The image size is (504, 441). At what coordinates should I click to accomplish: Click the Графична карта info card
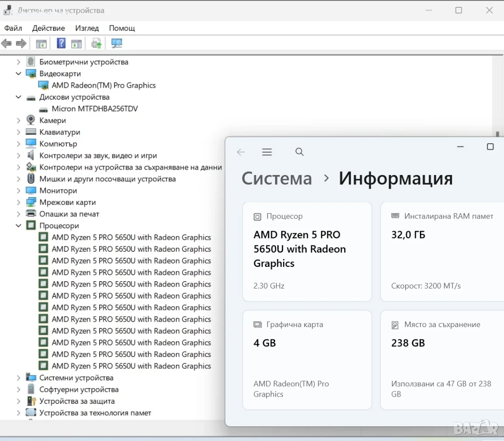[307, 360]
